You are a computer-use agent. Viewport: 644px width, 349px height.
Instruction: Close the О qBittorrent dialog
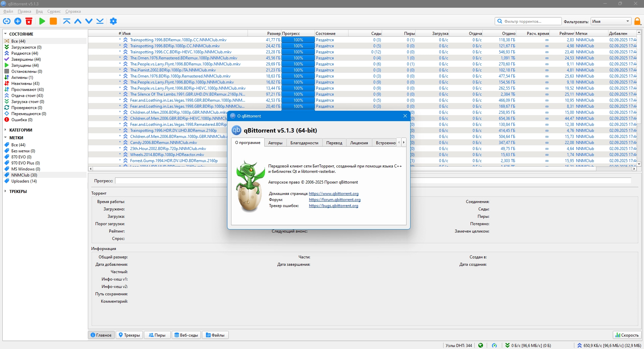click(x=405, y=116)
